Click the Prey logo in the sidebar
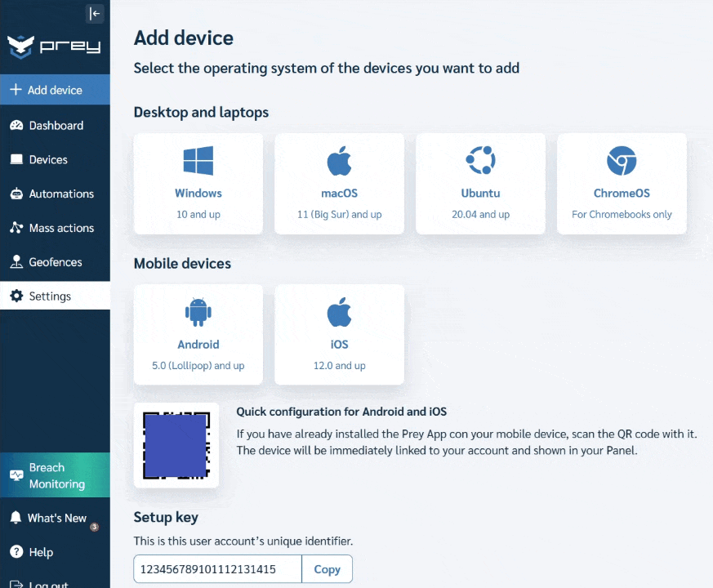The height and width of the screenshot is (588, 713). coord(54,47)
